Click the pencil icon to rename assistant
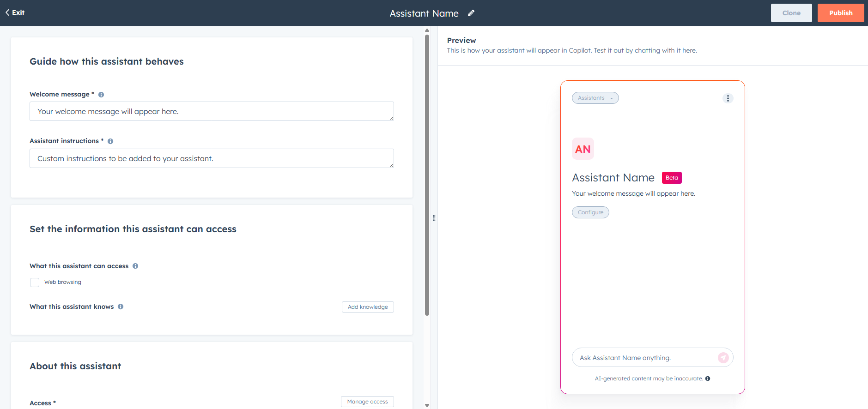Image resolution: width=868 pixels, height=409 pixels. pos(471,13)
